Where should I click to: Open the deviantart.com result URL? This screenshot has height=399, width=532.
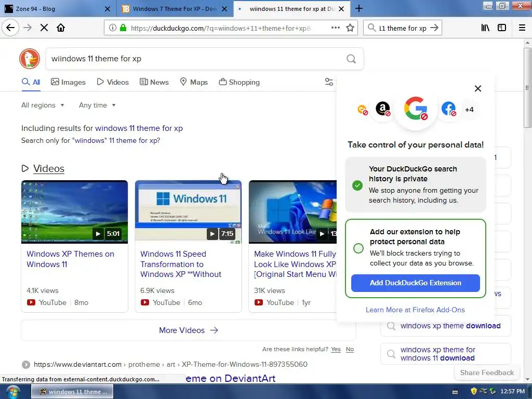170,364
